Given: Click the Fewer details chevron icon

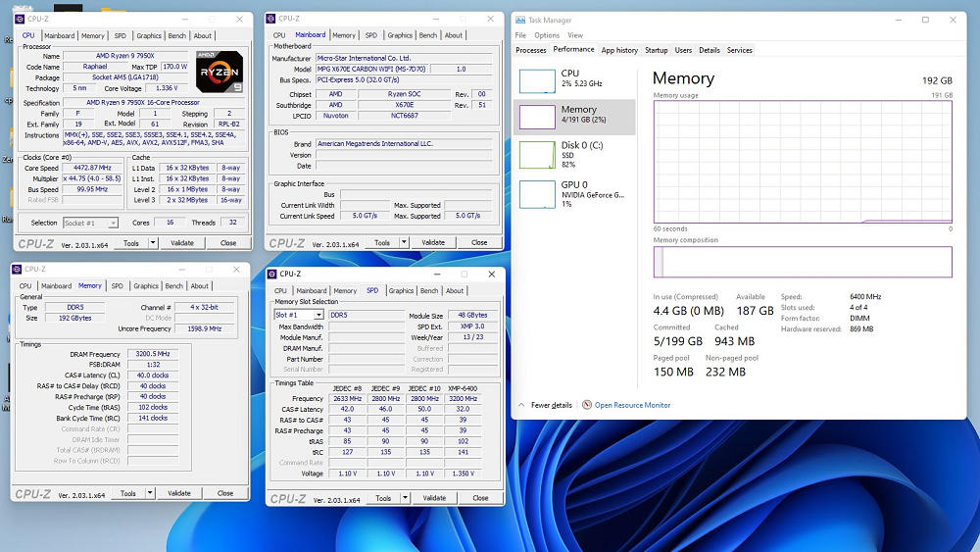Looking at the screenshot, I should click(520, 405).
